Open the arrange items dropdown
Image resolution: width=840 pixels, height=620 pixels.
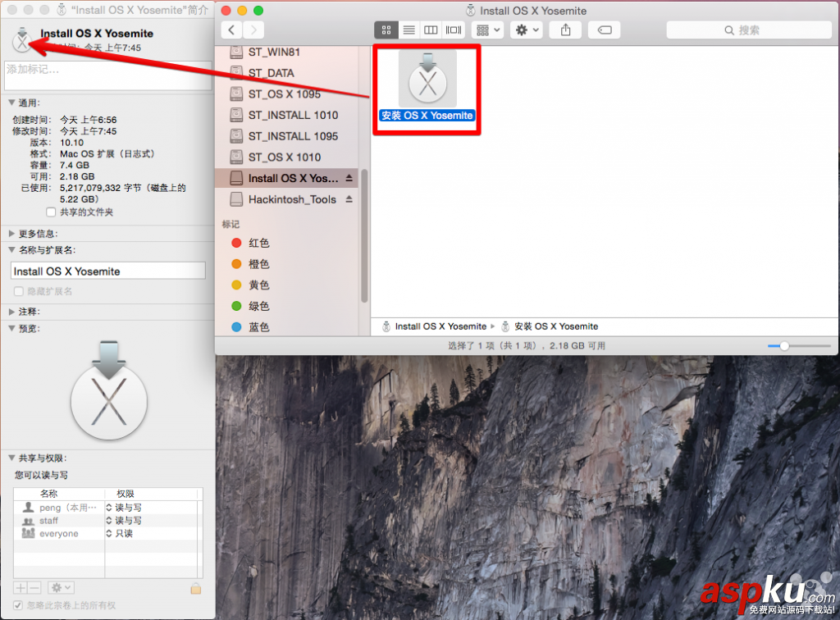point(487,30)
